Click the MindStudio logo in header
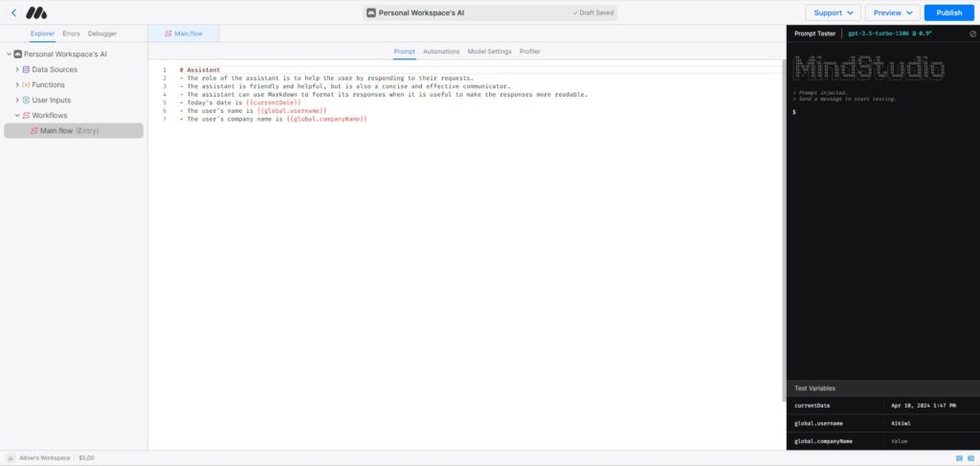This screenshot has width=980, height=466. (36, 12)
